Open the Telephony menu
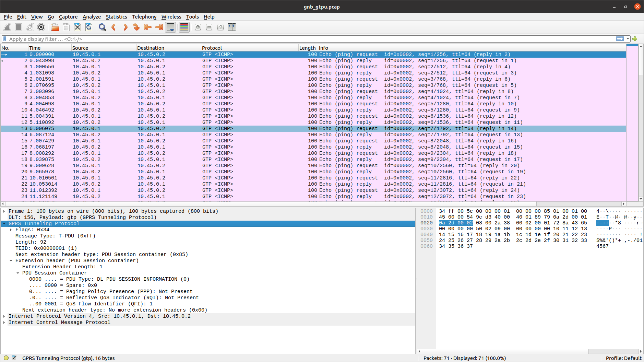 click(144, 17)
